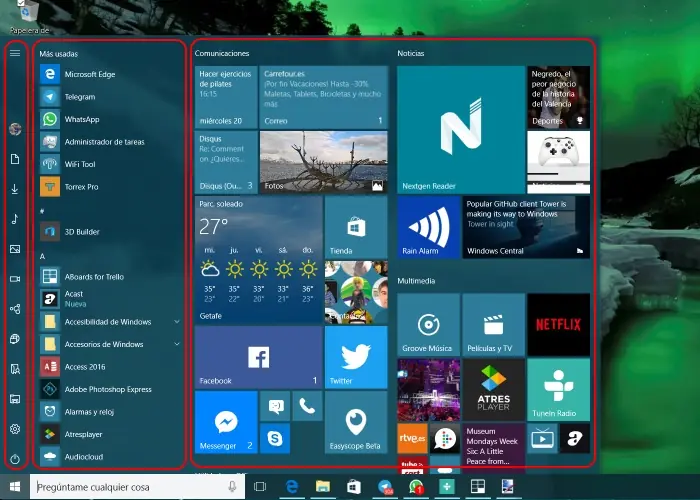Open Recycle Bin on the desktop
Image resolution: width=700 pixels, height=500 pixels.
click(x=29, y=17)
